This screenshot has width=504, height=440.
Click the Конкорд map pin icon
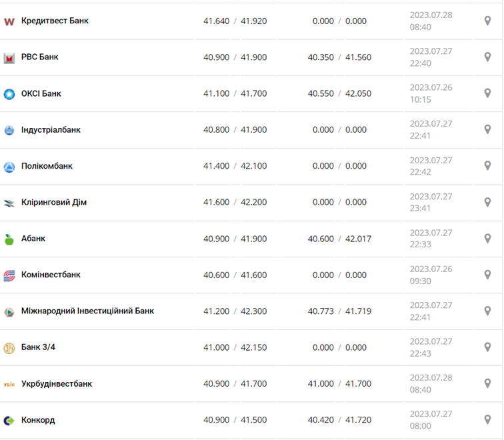[x=487, y=420]
